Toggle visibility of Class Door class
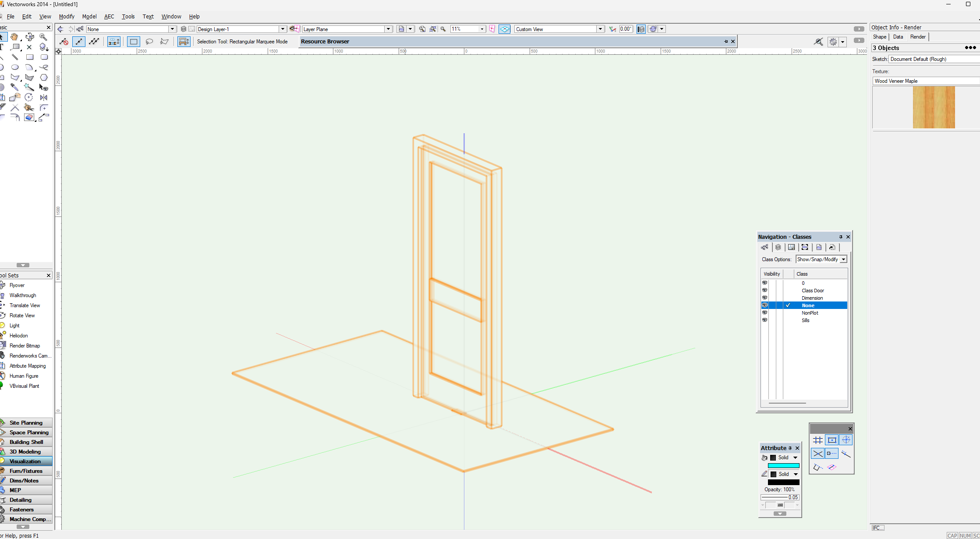The image size is (980, 539). coord(764,291)
